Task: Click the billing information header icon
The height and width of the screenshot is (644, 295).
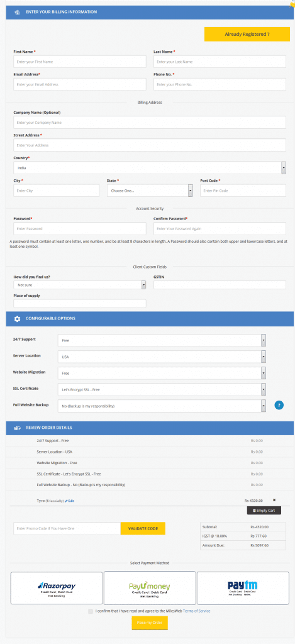Action: pos(17,12)
